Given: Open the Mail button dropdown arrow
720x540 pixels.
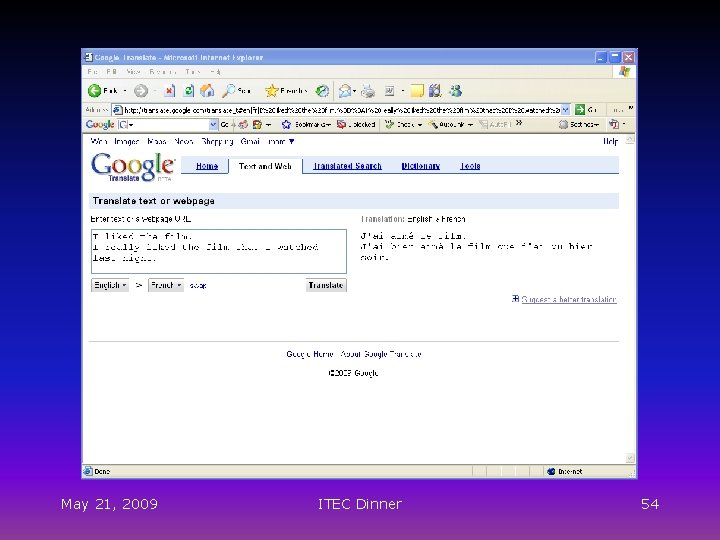Looking at the screenshot, I should [355, 91].
